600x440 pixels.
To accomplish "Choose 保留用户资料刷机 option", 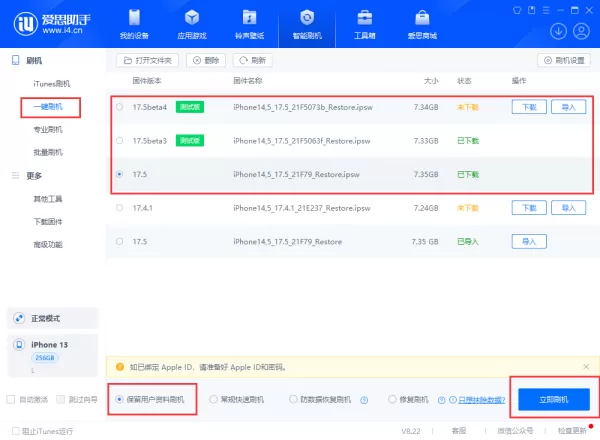I will click(119, 399).
